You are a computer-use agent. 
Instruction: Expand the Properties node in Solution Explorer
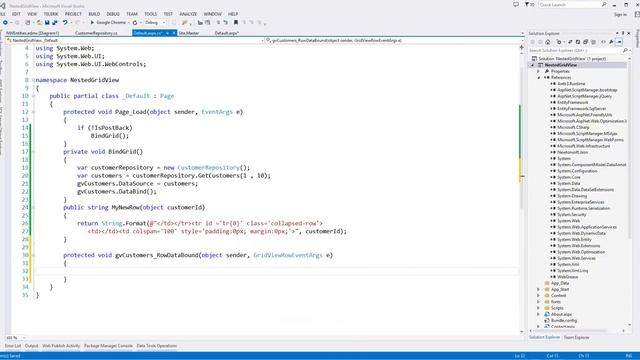tap(538, 71)
